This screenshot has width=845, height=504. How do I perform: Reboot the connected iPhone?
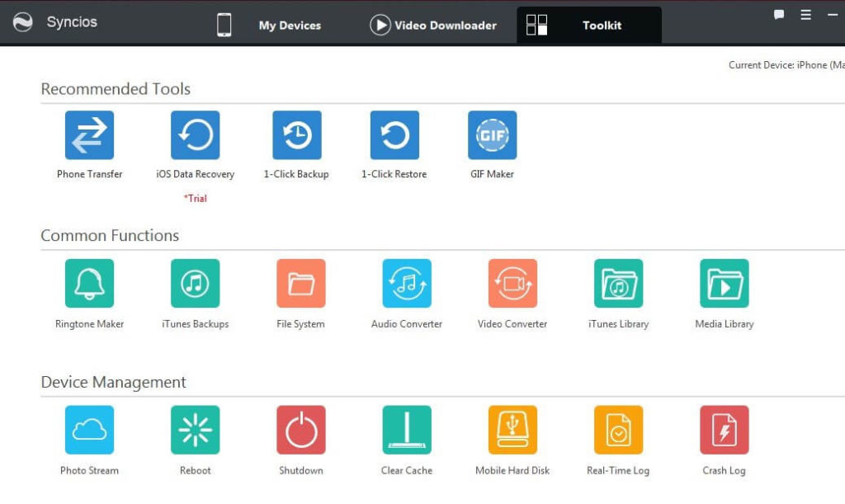pos(195,429)
